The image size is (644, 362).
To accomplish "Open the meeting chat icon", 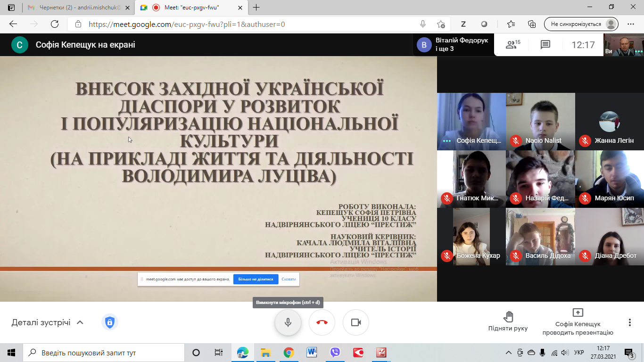I will [x=545, y=45].
